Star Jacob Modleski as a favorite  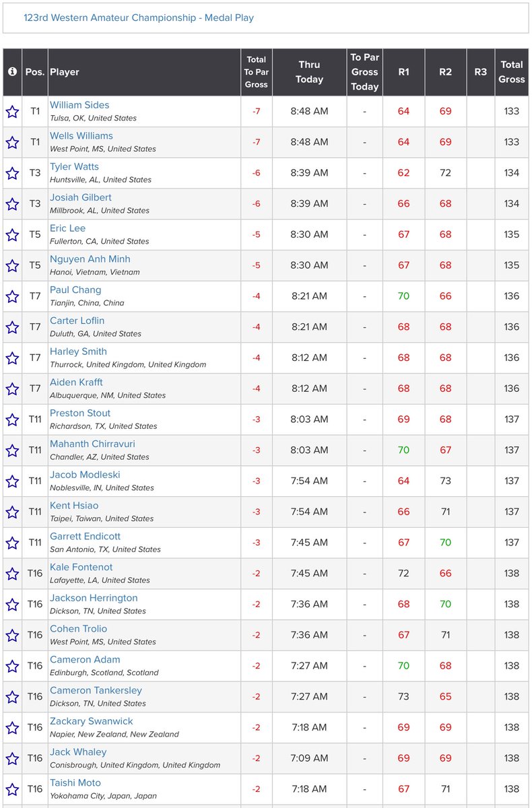coord(12,481)
